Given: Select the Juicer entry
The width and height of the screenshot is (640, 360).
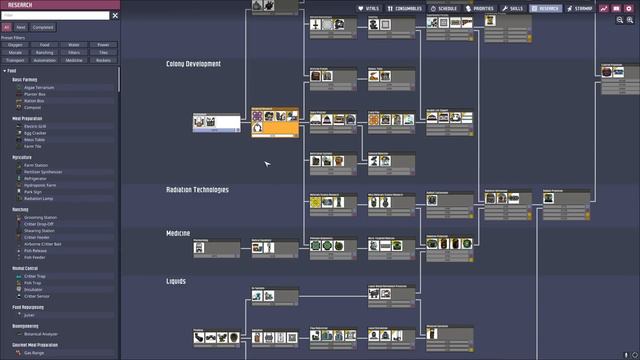Looking at the screenshot, I should 64,315.
